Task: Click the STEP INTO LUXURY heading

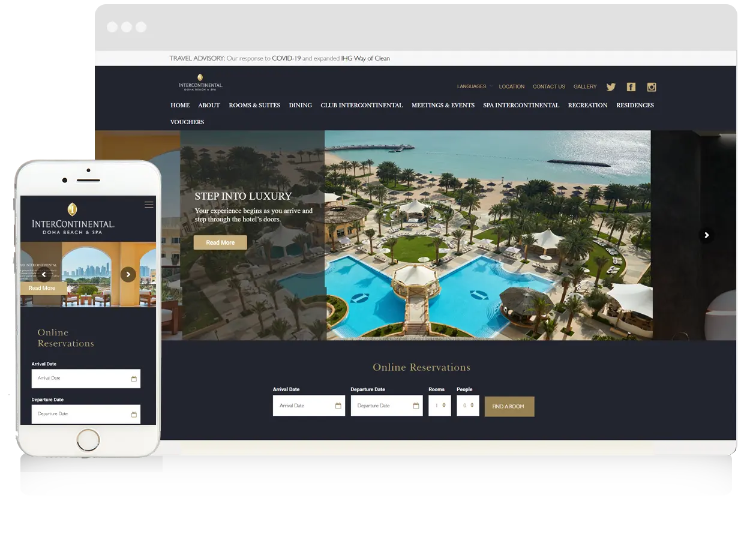Action: (243, 196)
